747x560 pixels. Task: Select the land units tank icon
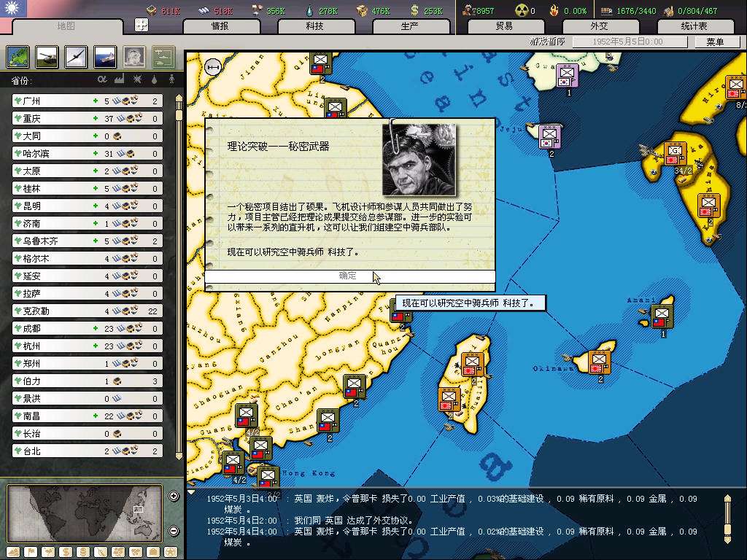point(46,56)
